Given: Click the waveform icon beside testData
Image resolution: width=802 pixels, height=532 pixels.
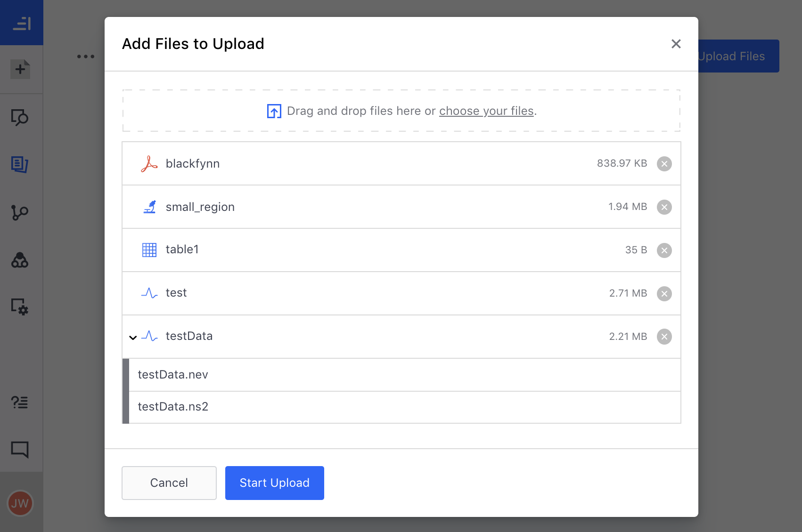Looking at the screenshot, I should [x=149, y=336].
